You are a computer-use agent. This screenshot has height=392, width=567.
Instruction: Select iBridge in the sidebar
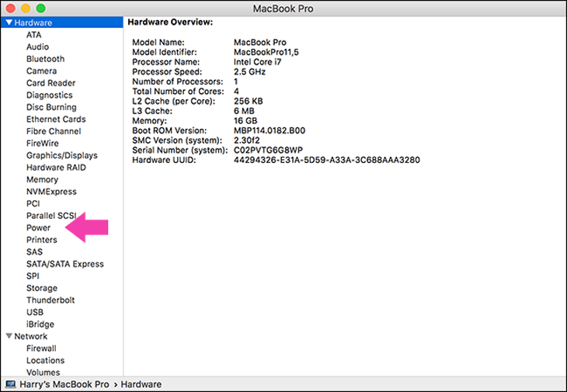[x=40, y=324]
